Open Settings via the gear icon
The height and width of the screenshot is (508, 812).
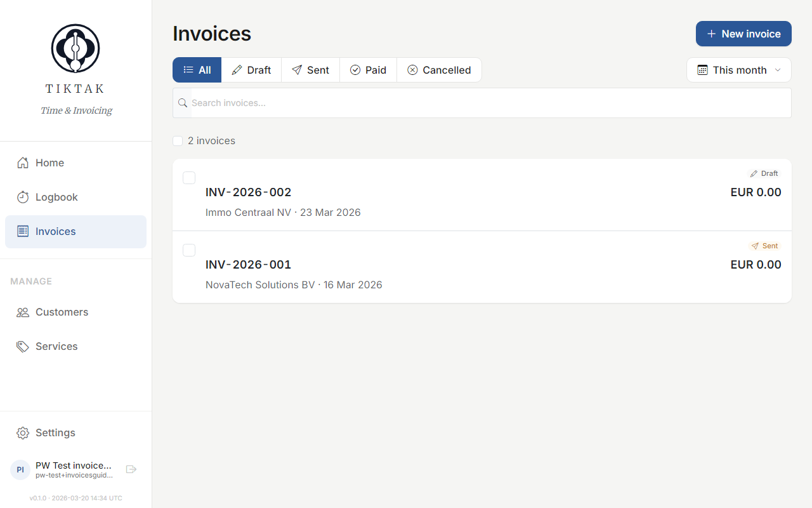pos(23,432)
